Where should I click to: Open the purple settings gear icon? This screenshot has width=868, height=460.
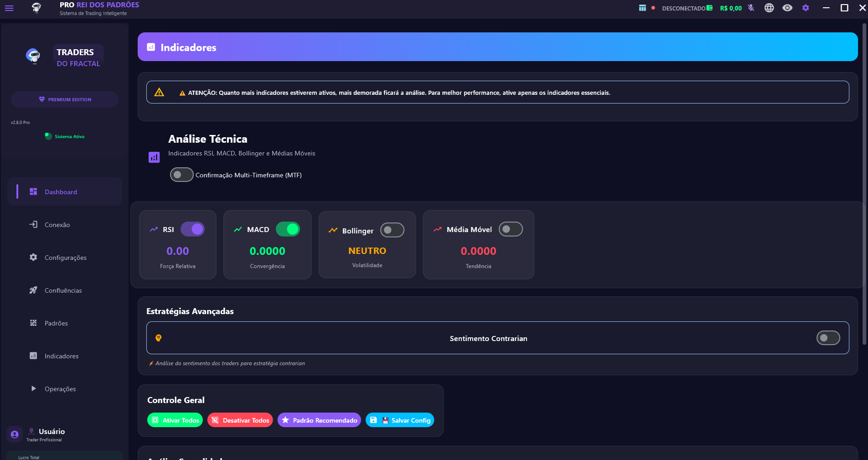coord(806,8)
